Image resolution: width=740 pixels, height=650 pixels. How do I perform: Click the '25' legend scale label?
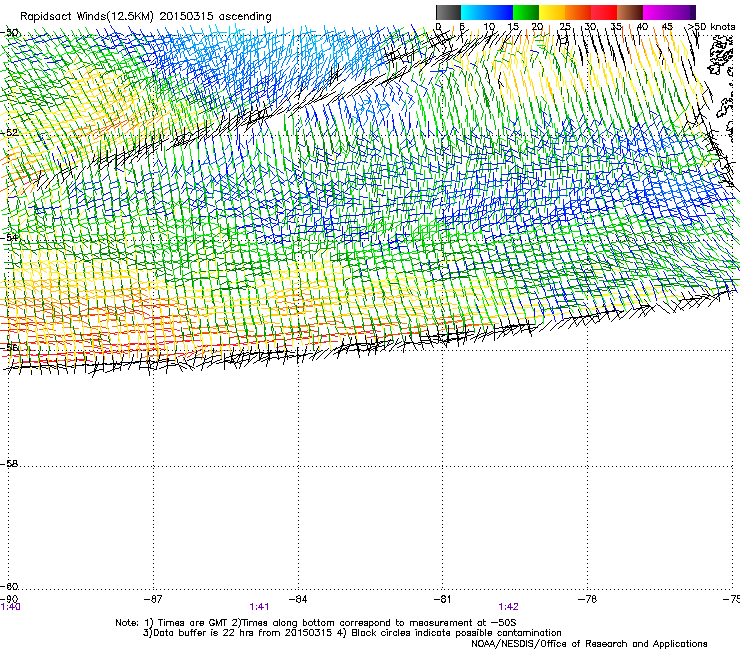coord(565,27)
